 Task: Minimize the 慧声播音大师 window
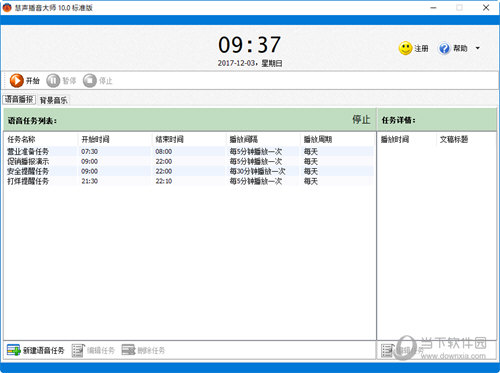click(433, 8)
